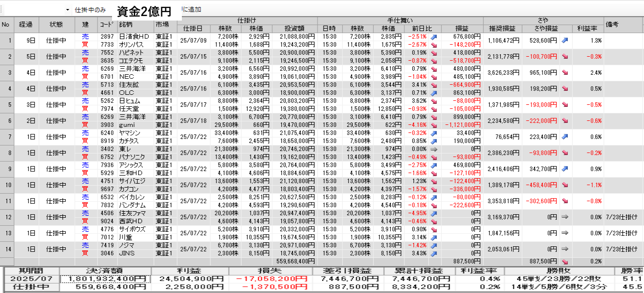The image size is (644, 293).
Task: Click the 経過 column header
Action: pos(26,24)
